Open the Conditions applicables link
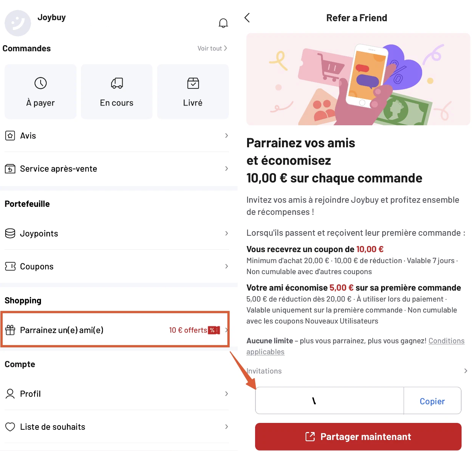This screenshot has height=451, width=476. [446, 341]
